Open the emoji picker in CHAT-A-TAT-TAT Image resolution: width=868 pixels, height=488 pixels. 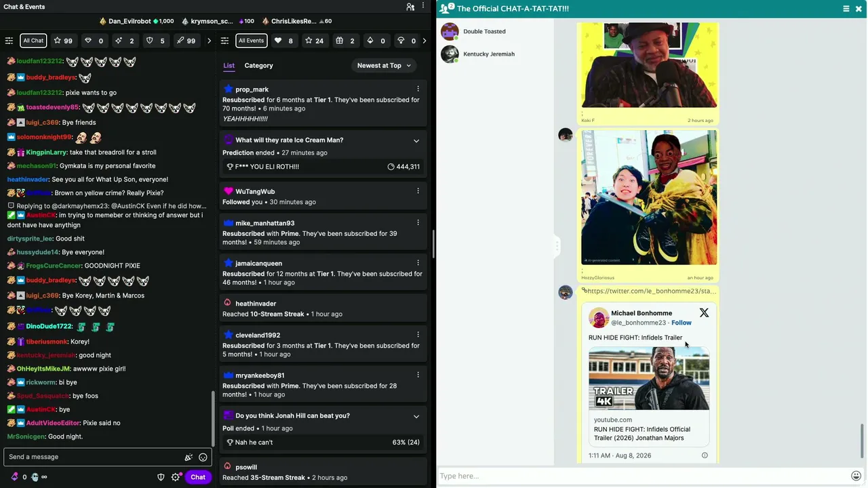point(856,476)
